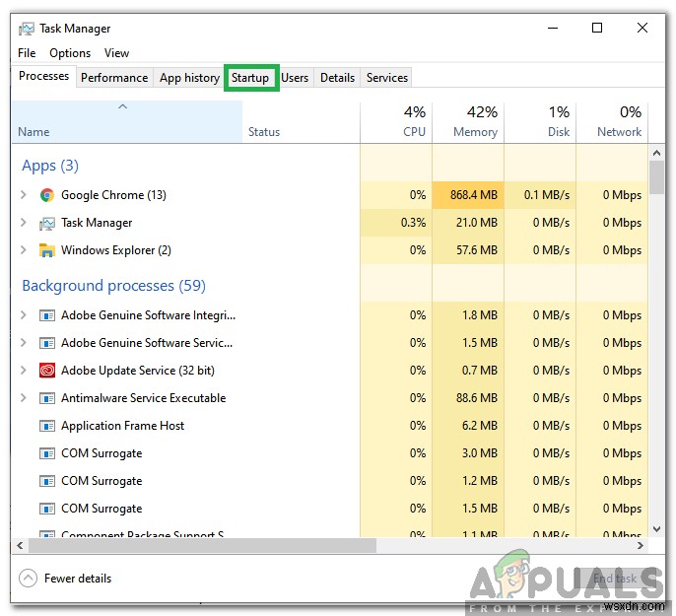This screenshot has width=676, height=616.
Task: Open the Startup tab
Action: [250, 78]
